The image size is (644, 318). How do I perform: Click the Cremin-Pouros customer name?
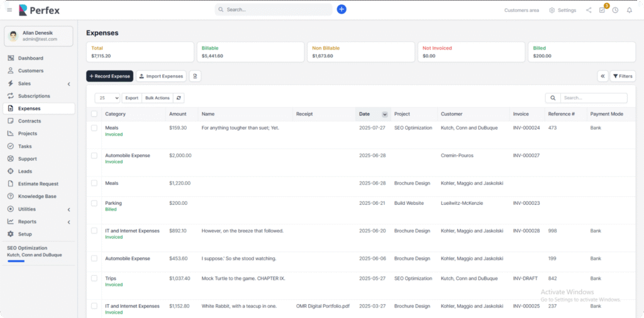coord(457,155)
